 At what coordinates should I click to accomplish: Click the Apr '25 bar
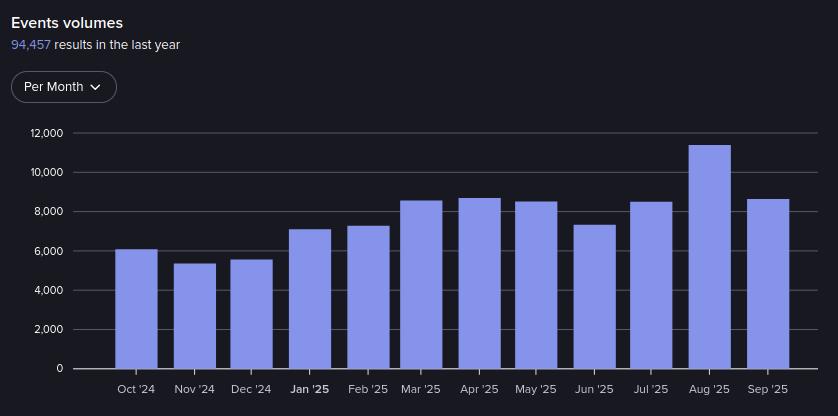479,283
